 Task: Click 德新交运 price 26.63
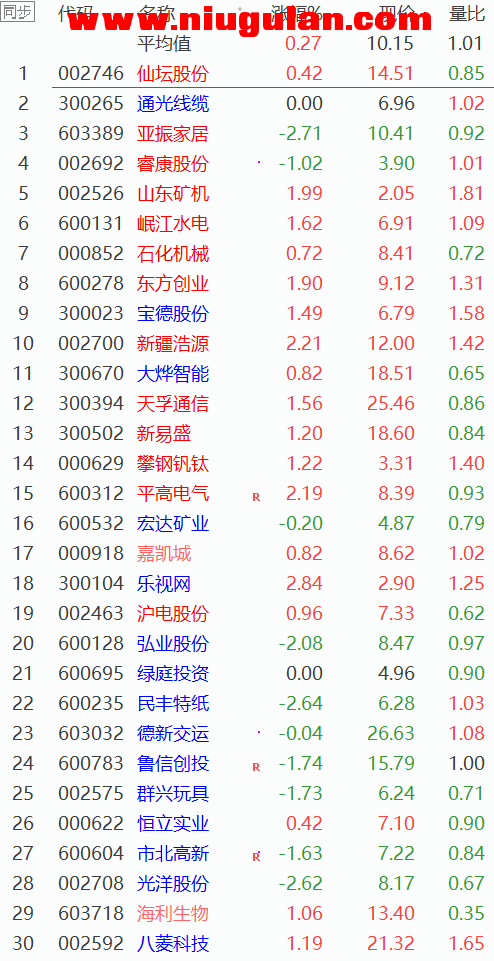point(391,734)
